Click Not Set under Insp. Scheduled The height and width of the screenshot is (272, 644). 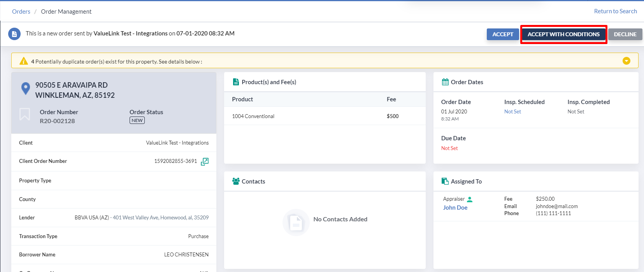point(512,111)
